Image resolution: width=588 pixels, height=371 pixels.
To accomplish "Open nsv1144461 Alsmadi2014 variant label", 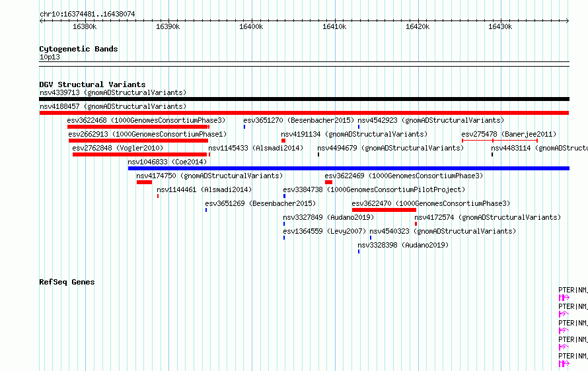I will click(x=204, y=189).
